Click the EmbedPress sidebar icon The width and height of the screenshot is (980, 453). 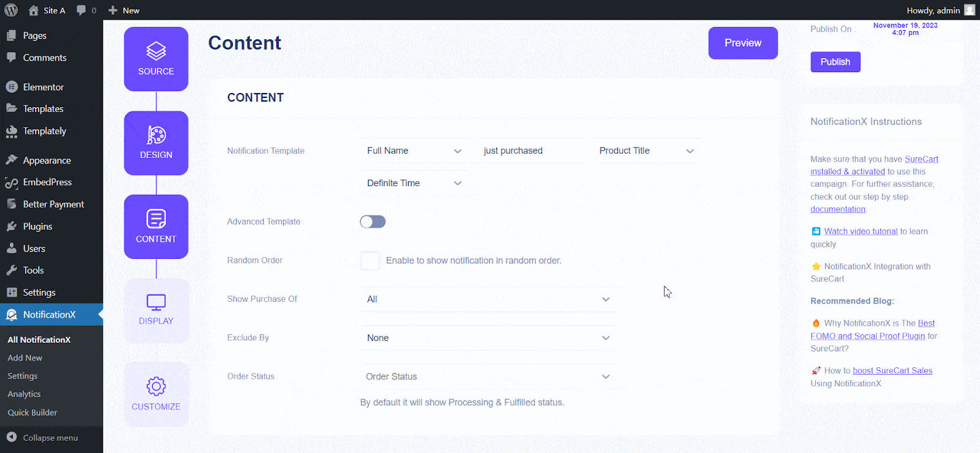[12, 182]
